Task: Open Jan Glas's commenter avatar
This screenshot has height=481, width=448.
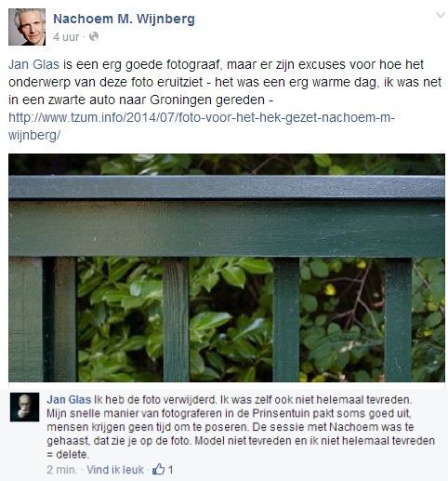Action: click(24, 407)
